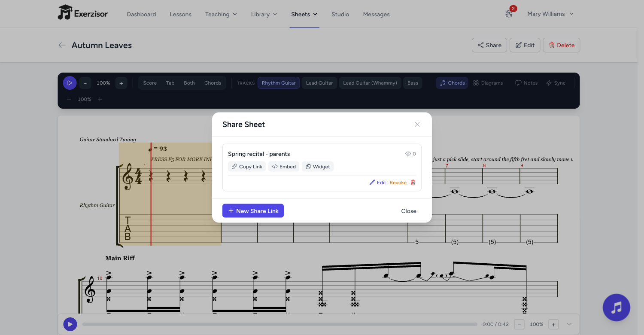The image size is (644, 335).
Task: Collapse the bottom player with chevron
Action: pyautogui.click(x=569, y=324)
